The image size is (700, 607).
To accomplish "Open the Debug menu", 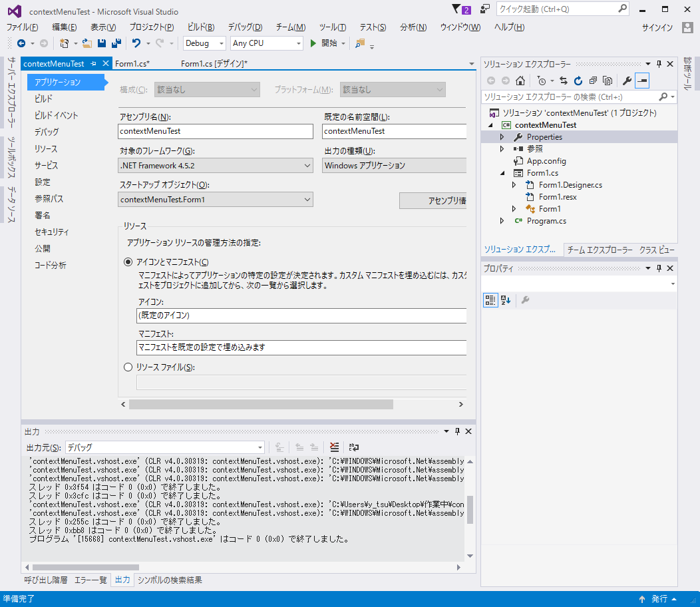I will point(245,27).
